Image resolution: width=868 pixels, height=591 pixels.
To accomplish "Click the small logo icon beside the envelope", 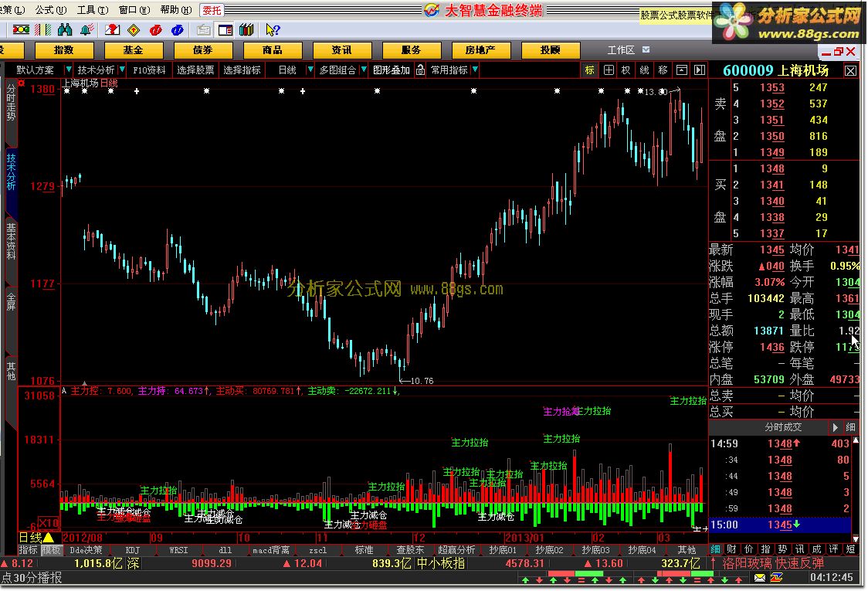I will click(776, 578).
